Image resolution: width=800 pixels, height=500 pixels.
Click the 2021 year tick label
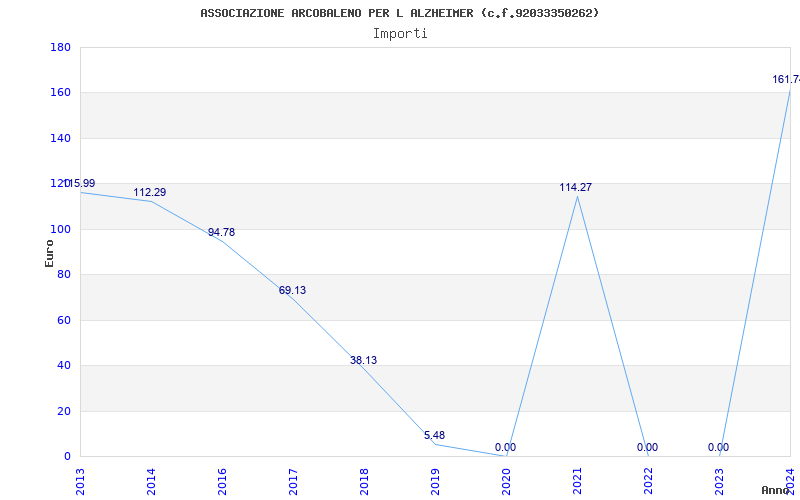click(x=577, y=482)
